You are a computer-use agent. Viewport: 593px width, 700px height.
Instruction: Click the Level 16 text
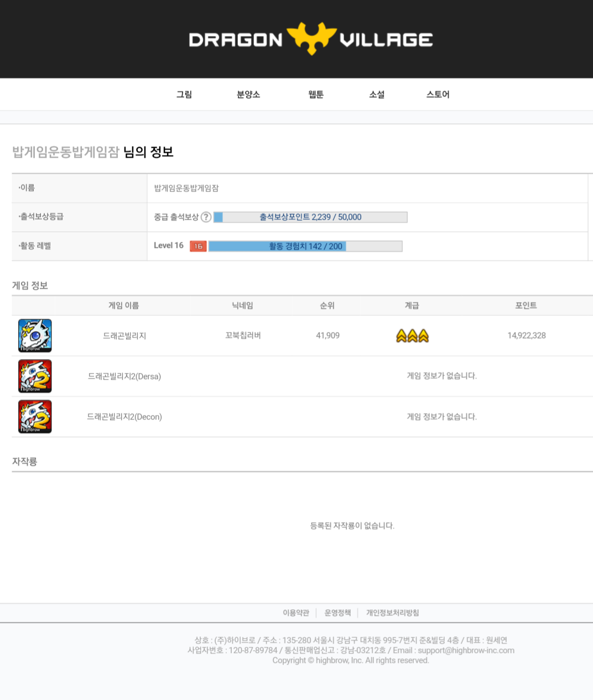169,246
